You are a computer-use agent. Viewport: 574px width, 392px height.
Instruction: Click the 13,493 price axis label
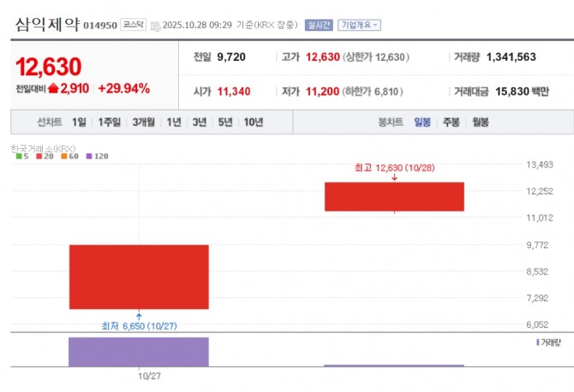coord(540,165)
